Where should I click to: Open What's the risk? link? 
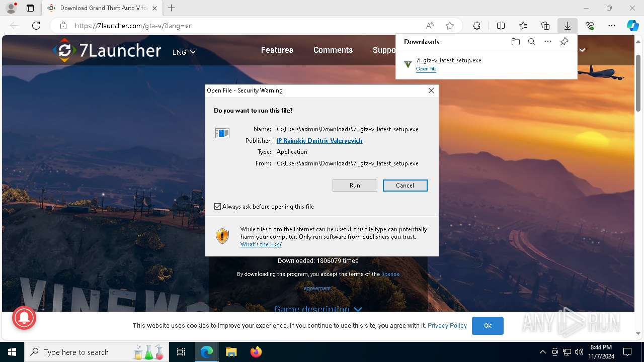(261, 244)
